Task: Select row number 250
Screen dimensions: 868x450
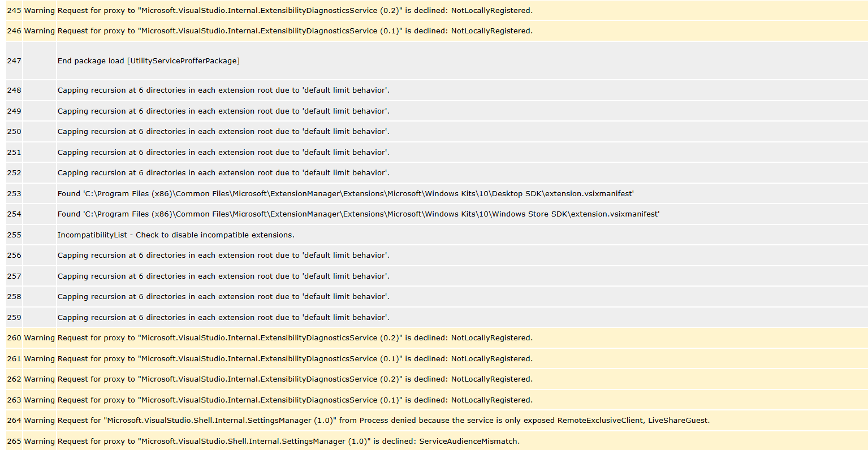Action: 14,132
